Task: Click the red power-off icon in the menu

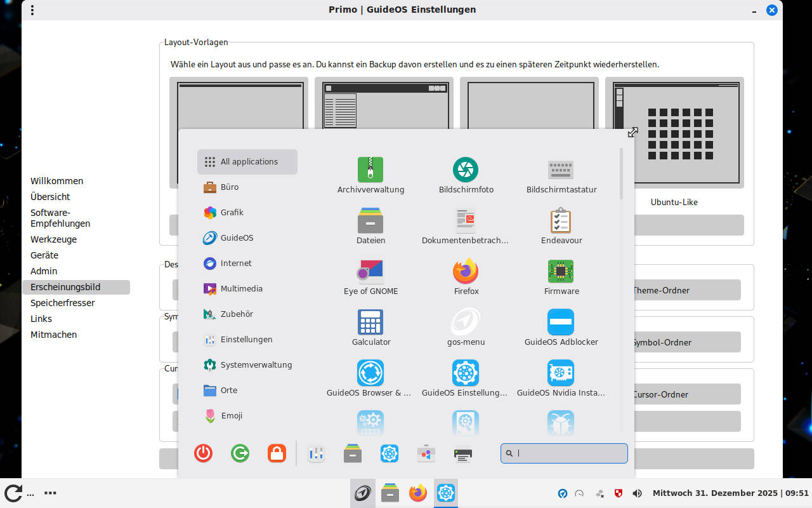Action: click(x=203, y=453)
